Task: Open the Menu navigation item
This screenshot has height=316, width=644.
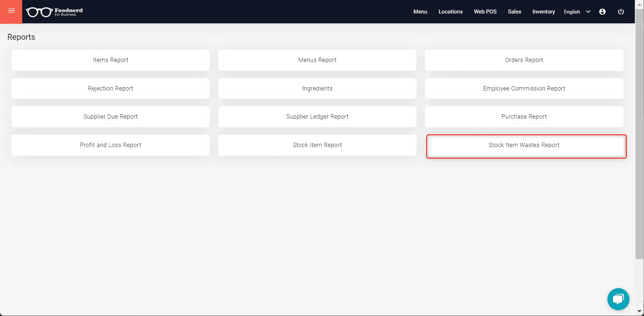Action: coord(420,12)
